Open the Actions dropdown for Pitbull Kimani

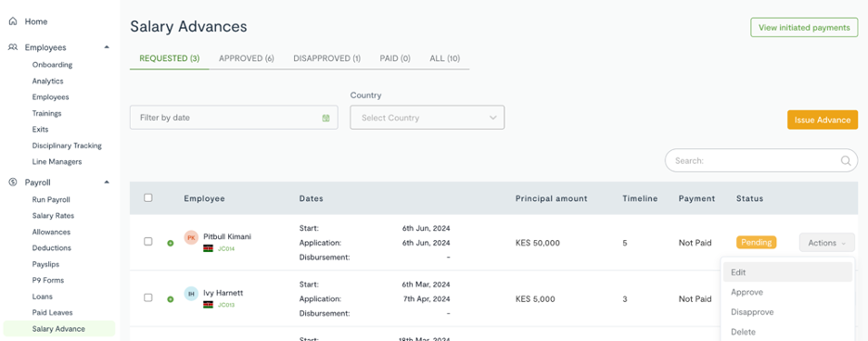[826, 243]
